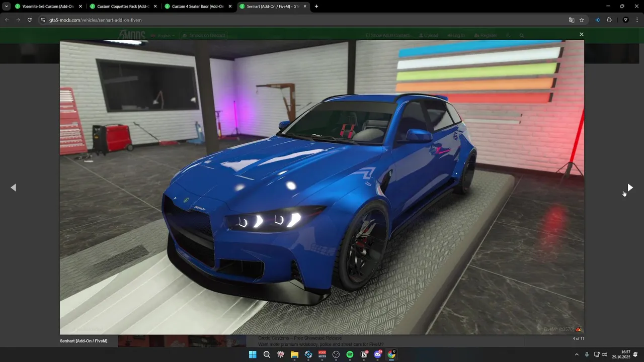Screen dimensions: 644x362
Task: Open the Windows Start menu
Action: click(x=253, y=354)
